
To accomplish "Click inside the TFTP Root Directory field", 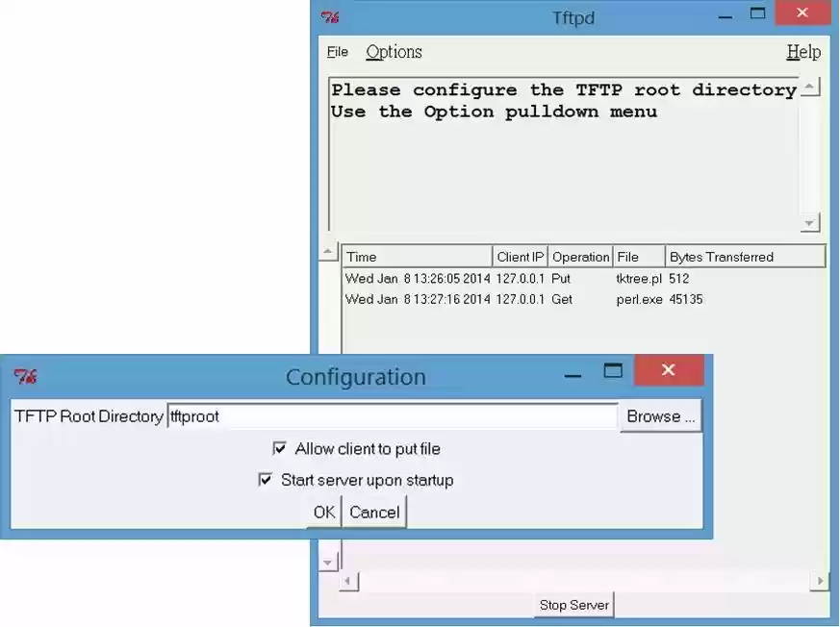I will [385, 415].
